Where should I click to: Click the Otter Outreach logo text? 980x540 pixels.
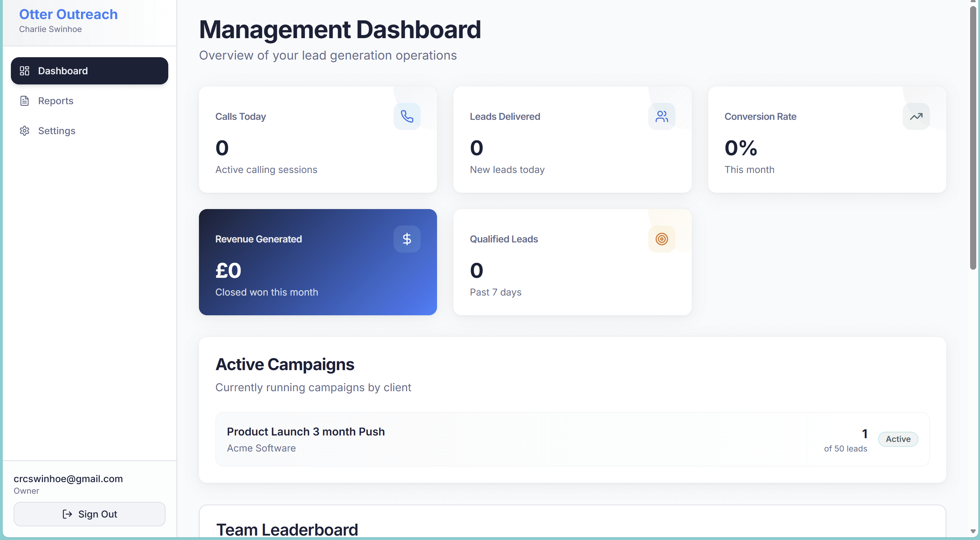click(x=68, y=14)
